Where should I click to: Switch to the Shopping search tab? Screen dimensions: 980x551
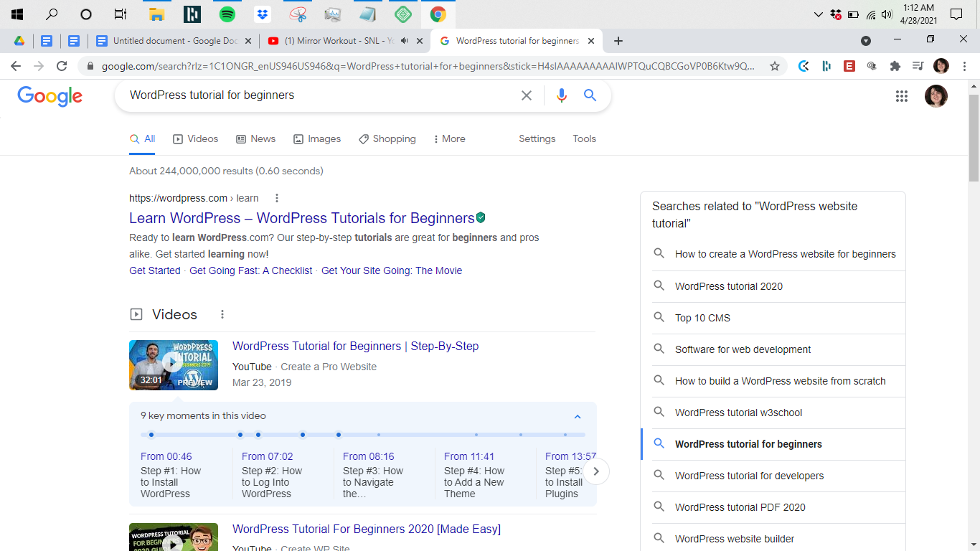coord(387,139)
